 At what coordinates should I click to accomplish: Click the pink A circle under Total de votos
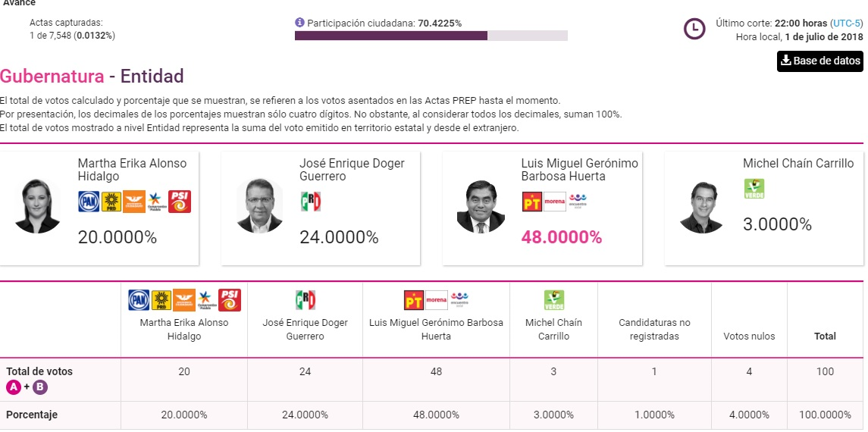tap(14, 387)
